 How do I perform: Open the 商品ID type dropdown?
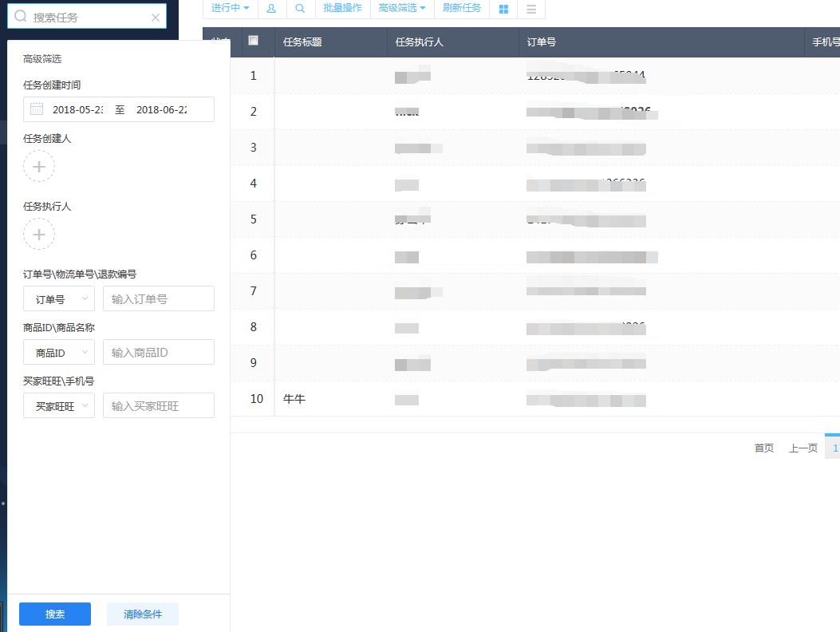(59, 353)
